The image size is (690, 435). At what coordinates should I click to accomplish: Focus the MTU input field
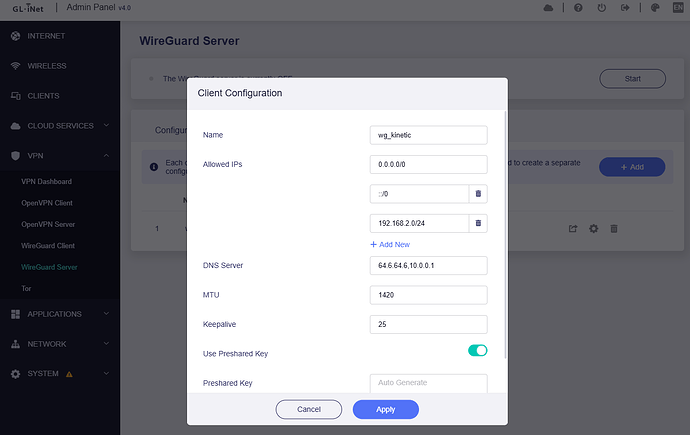coord(428,295)
